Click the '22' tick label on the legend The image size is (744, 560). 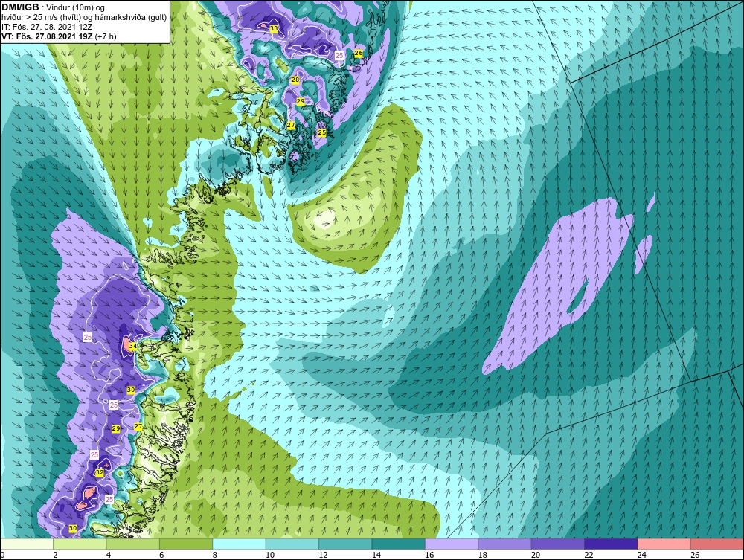click(x=589, y=556)
